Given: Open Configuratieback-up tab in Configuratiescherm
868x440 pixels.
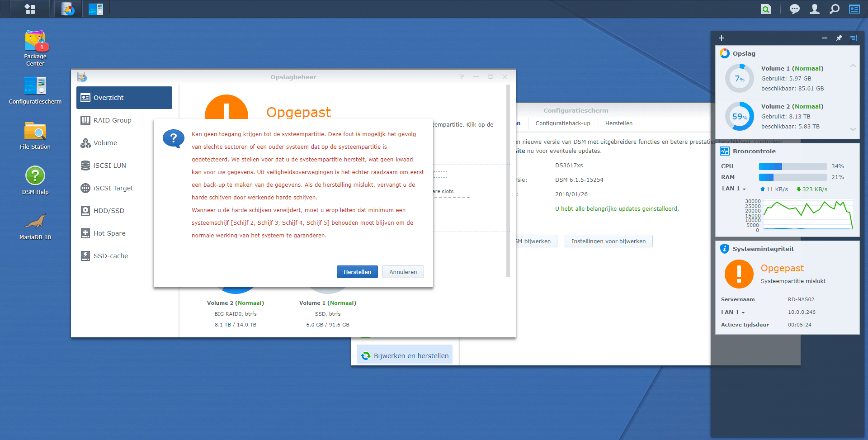Looking at the screenshot, I should (563, 123).
